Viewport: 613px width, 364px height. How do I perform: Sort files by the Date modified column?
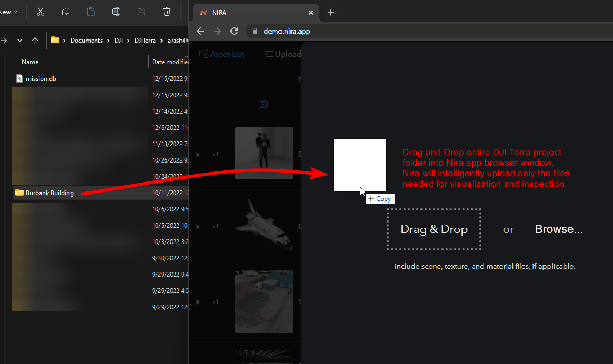click(x=170, y=62)
